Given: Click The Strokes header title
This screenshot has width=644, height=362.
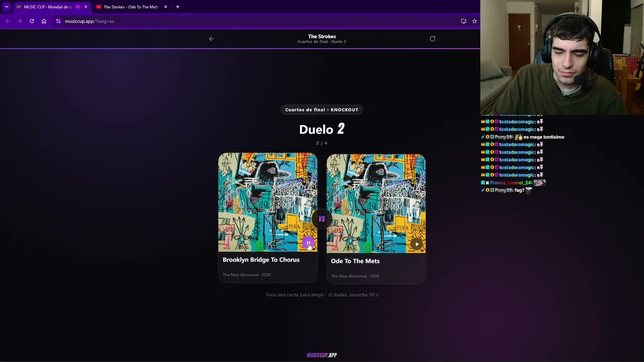Looking at the screenshot, I should (322, 36).
